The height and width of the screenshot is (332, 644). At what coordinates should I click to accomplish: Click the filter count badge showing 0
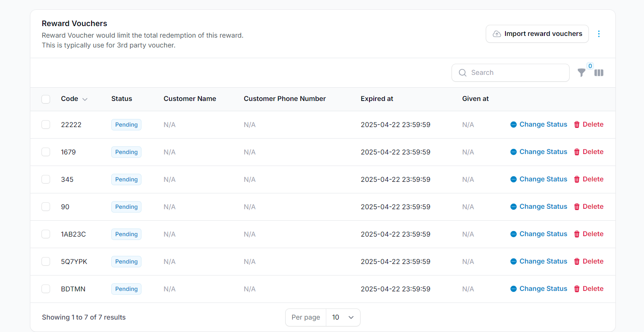pos(590,66)
